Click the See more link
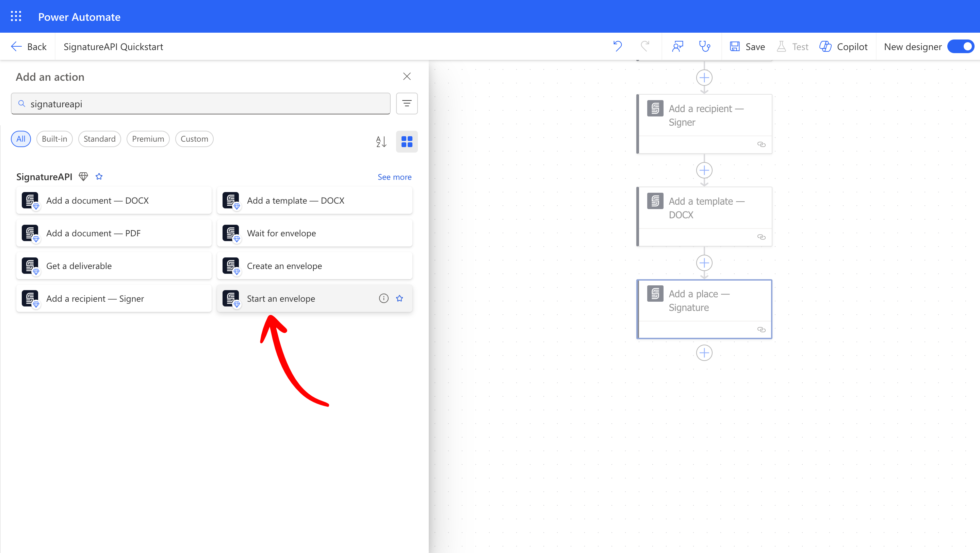This screenshot has height=553, width=980. pyautogui.click(x=394, y=177)
